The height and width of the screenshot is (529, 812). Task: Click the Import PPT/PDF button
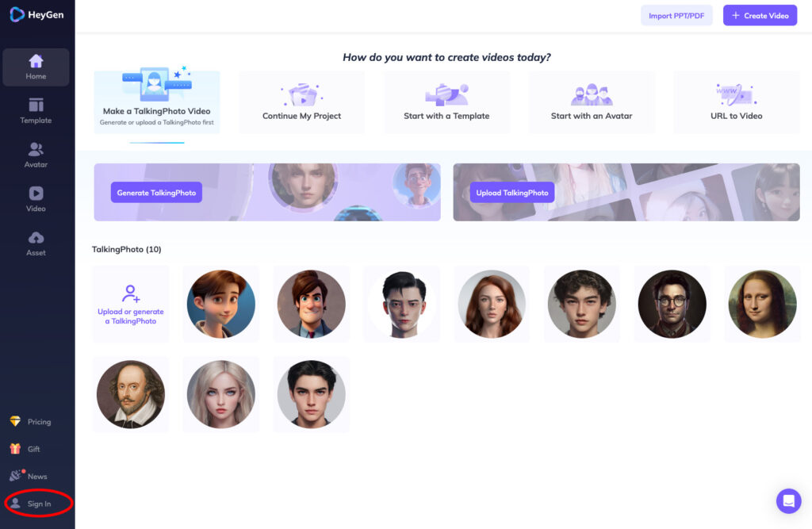(676, 16)
